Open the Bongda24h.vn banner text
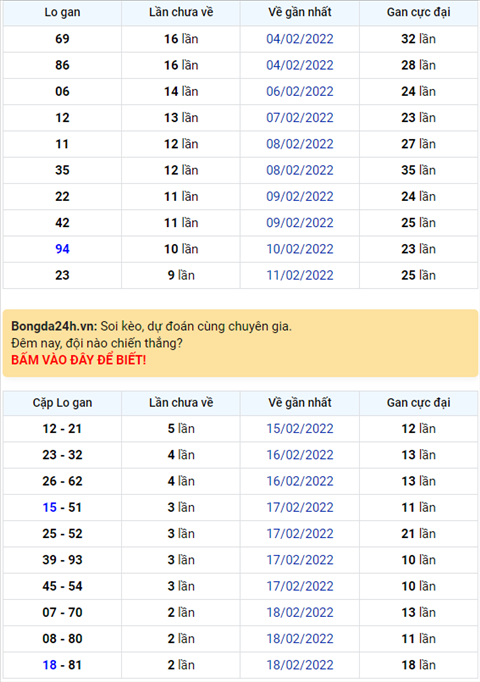 [x=151, y=326]
